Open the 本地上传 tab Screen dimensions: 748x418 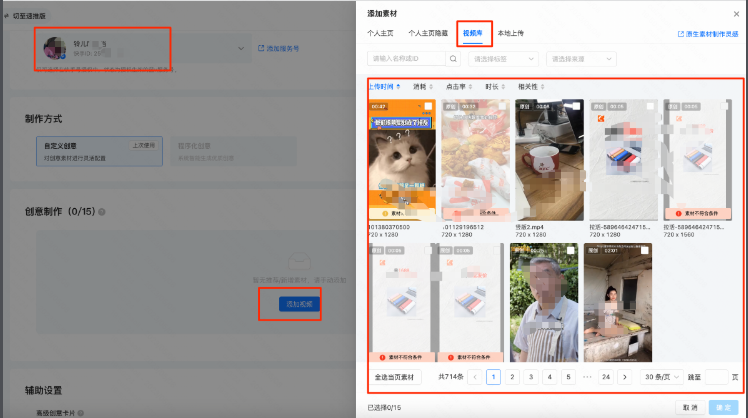[510, 33]
